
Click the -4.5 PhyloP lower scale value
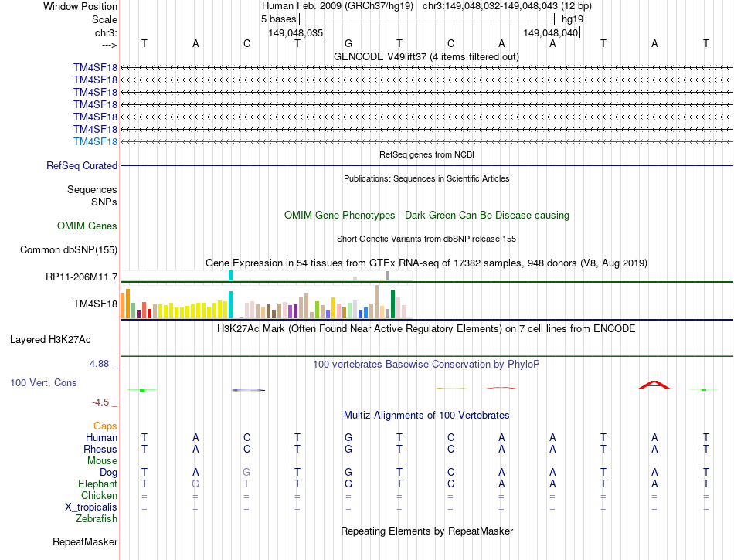[x=100, y=402]
